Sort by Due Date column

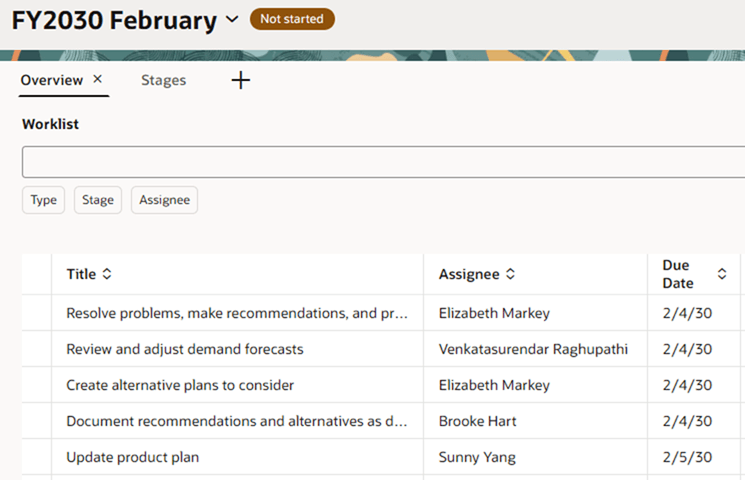(722, 274)
